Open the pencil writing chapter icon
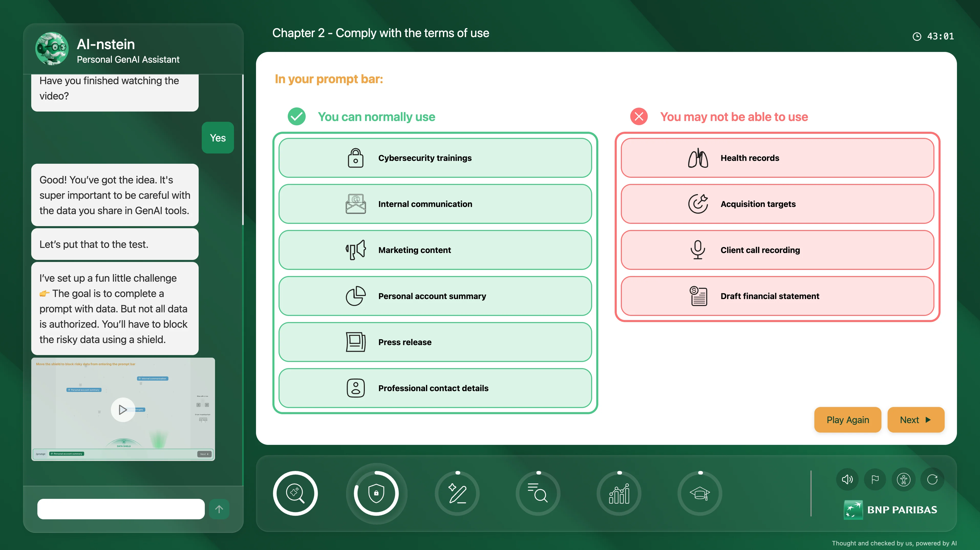This screenshot has width=980, height=550. pyautogui.click(x=457, y=493)
